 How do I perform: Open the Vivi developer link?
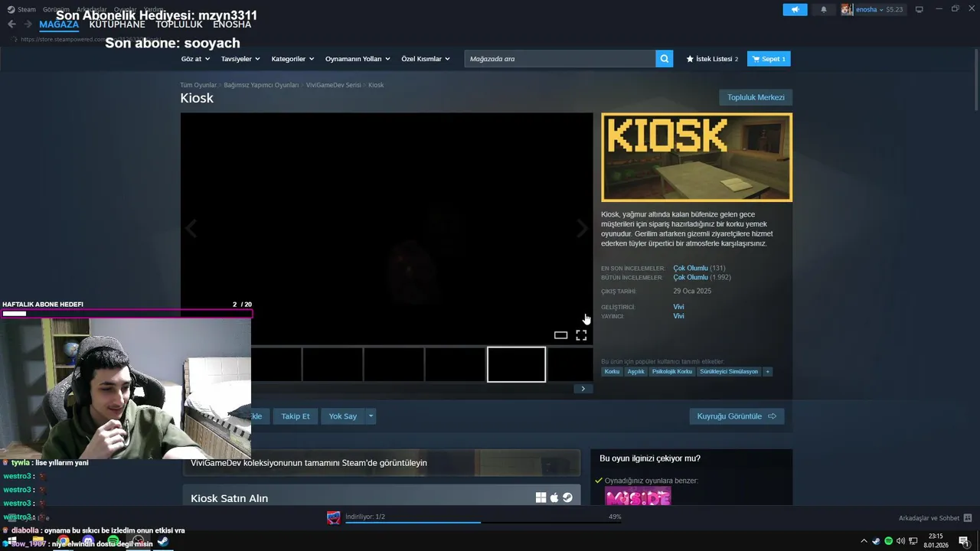pos(678,307)
